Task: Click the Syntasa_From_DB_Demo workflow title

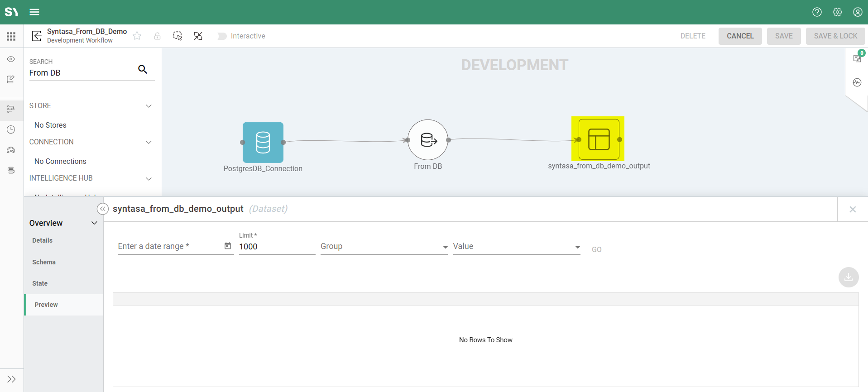Action: pos(87,31)
